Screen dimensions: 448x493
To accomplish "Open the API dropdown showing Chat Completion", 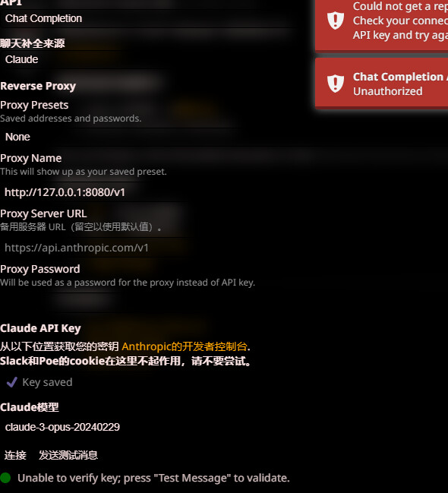I will pyautogui.click(x=148, y=18).
